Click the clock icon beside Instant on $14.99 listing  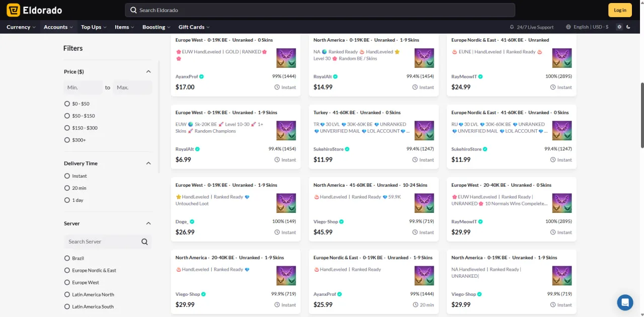[415, 87]
